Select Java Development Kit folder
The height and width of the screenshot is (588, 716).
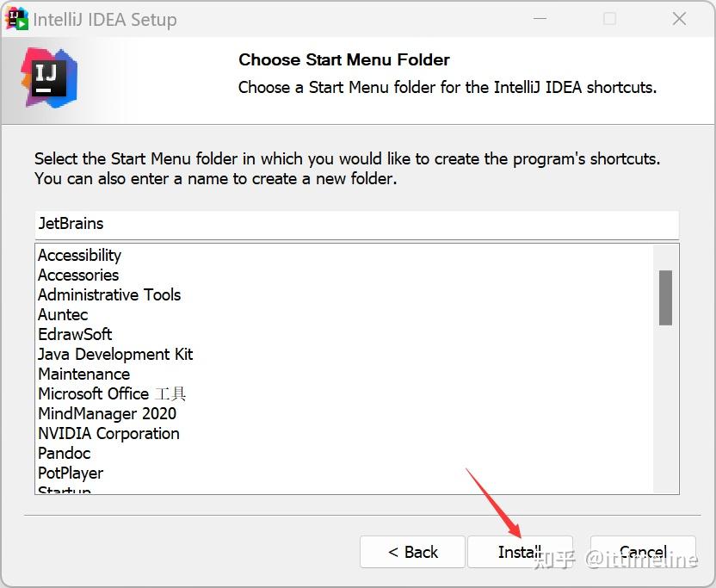click(115, 355)
